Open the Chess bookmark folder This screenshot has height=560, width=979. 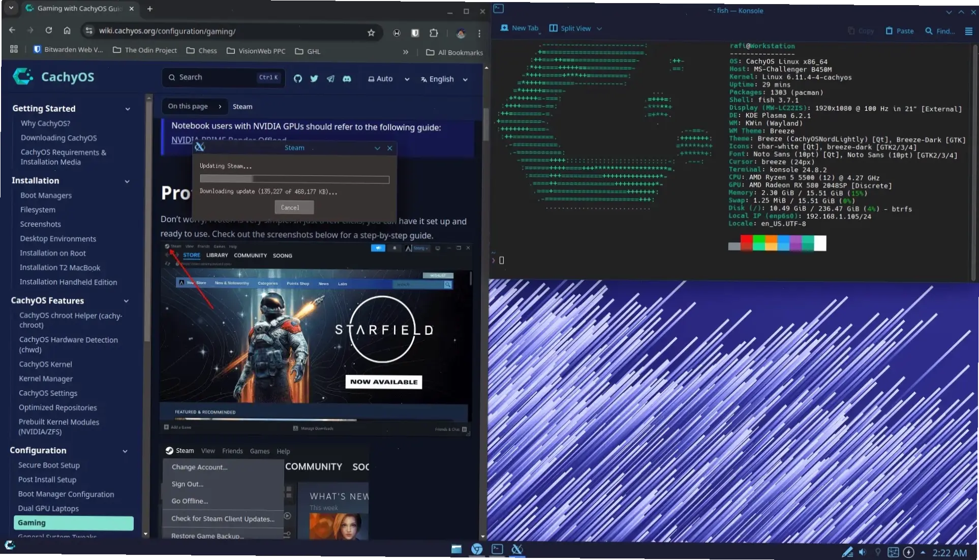(x=202, y=51)
